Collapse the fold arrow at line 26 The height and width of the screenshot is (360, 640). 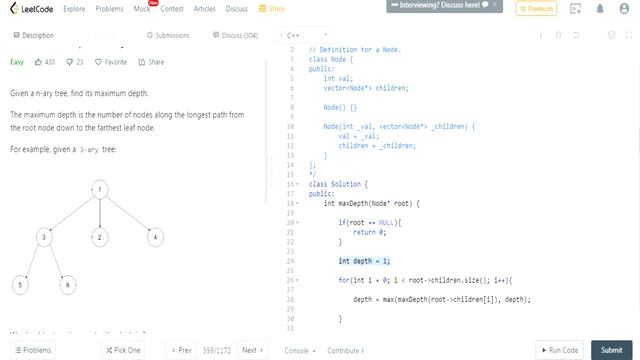(297, 280)
